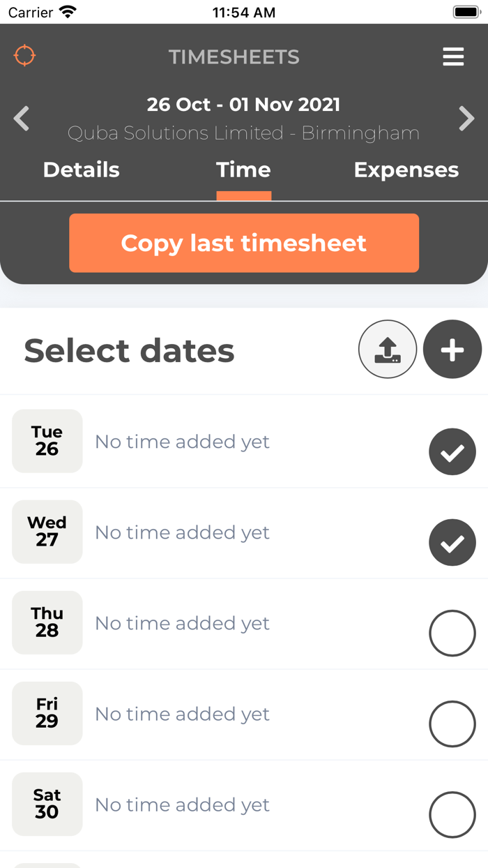Image resolution: width=488 pixels, height=868 pixels.
Task: Open the hamburger menu
Action: 453,56
